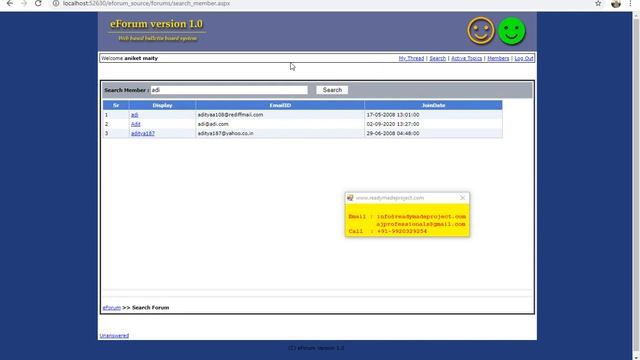Screen dimensions: 640x360
Task: Click the Sr column header
Action: click(116, 105)
